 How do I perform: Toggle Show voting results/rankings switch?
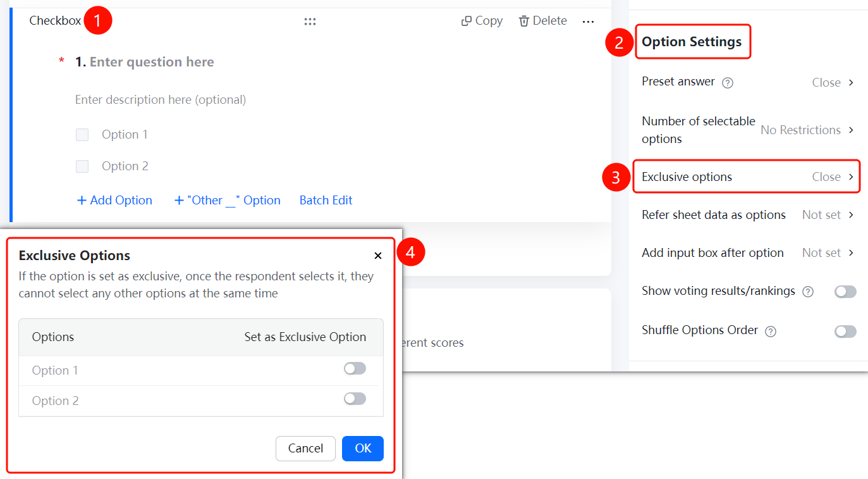point(845,292)
